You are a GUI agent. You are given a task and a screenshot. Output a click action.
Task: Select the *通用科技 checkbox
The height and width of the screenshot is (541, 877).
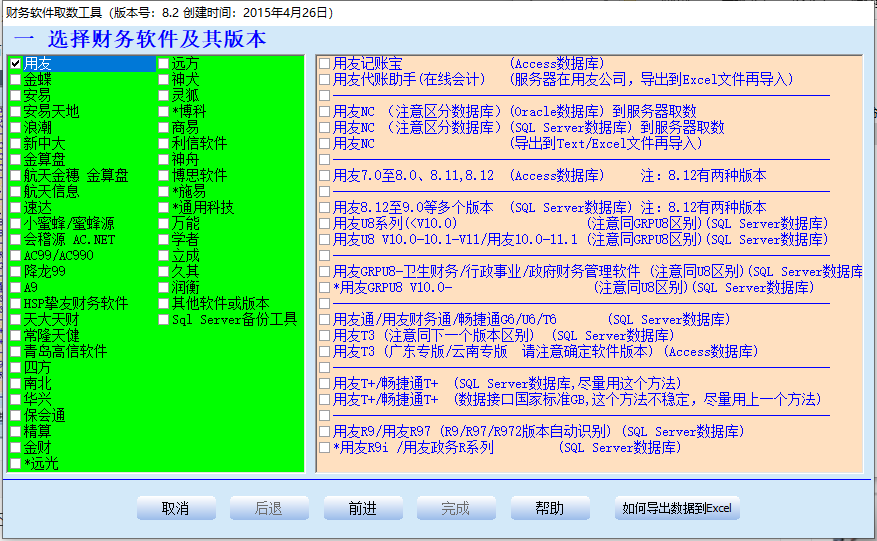tap(163, 208)
